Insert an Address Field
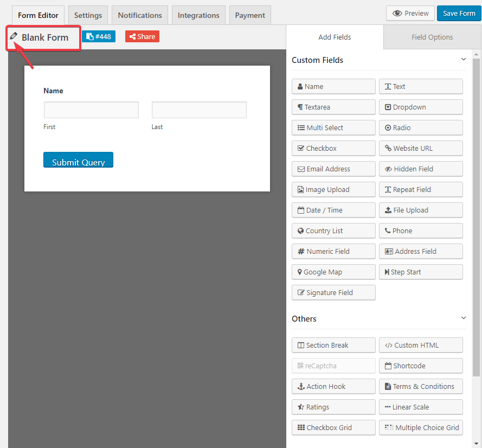 421,251
